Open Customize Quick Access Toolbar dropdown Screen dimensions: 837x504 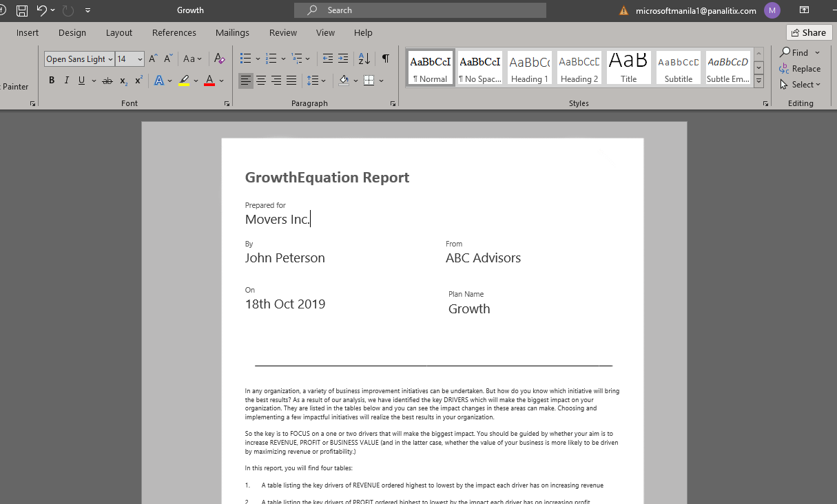[87, 10]
